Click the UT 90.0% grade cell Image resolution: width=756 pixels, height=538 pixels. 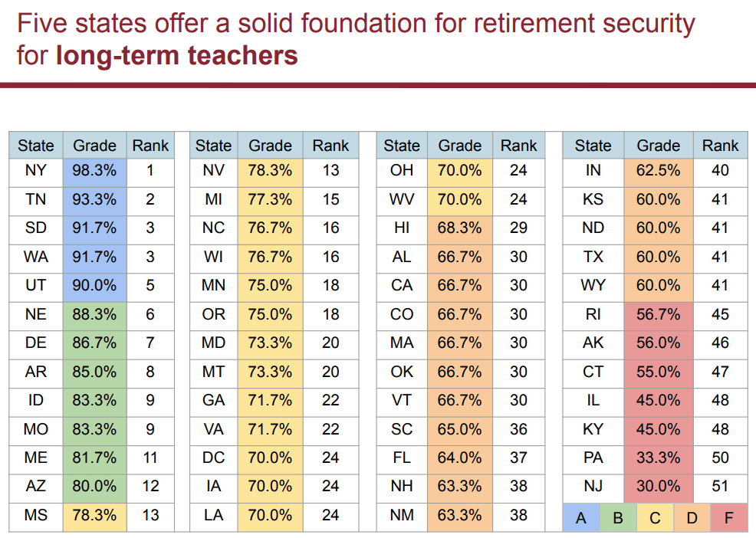coord(94,285)
